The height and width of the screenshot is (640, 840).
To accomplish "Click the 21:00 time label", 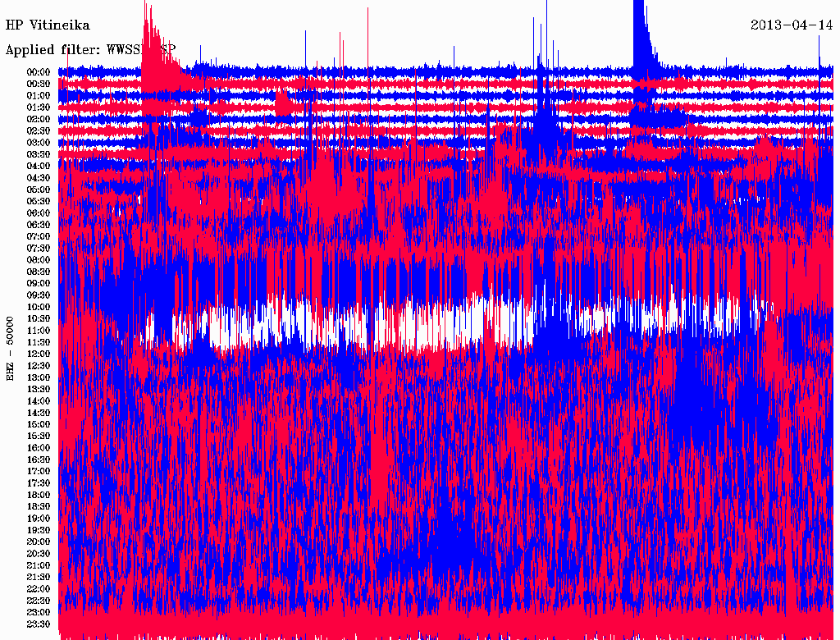I will pos(39,566).
